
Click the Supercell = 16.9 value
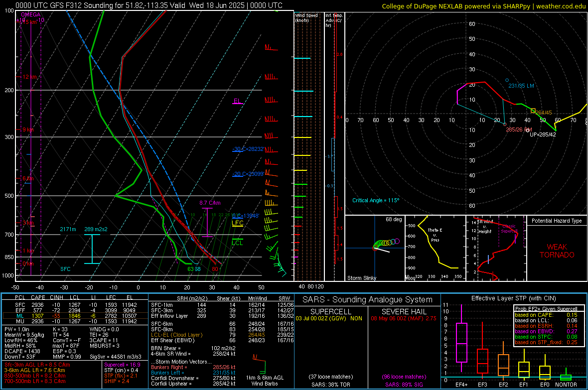point(122,365)
